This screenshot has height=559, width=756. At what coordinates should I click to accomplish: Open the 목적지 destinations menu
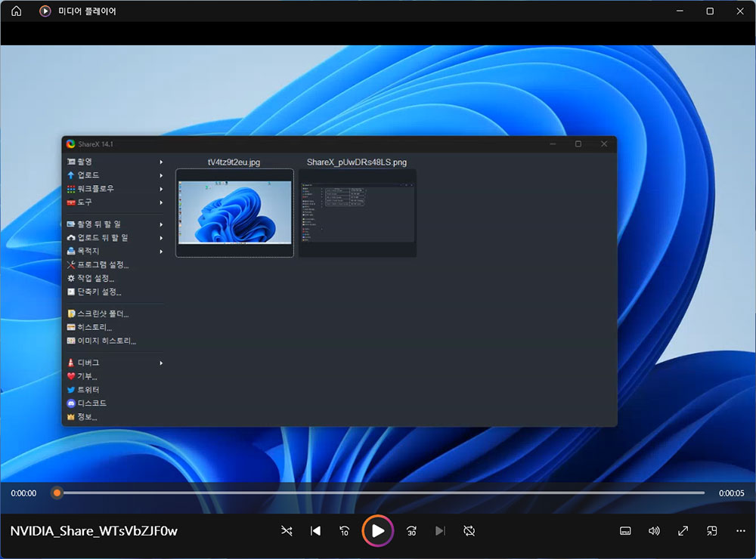pyautogui.click(x=115, y=252)
